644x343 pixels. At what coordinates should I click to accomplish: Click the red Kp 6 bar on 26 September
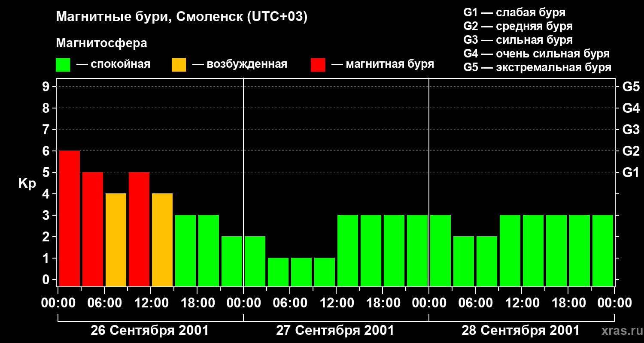coord(70,218)
